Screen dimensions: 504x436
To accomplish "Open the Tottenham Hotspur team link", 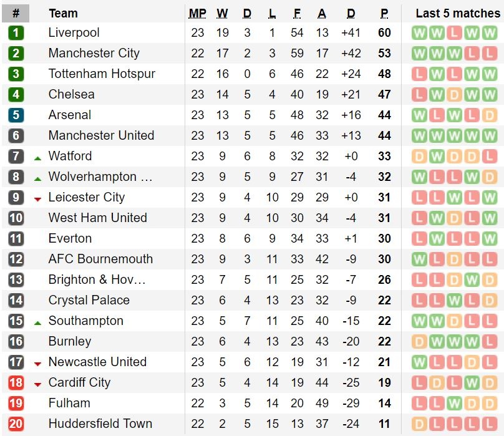I will (102, 74).
